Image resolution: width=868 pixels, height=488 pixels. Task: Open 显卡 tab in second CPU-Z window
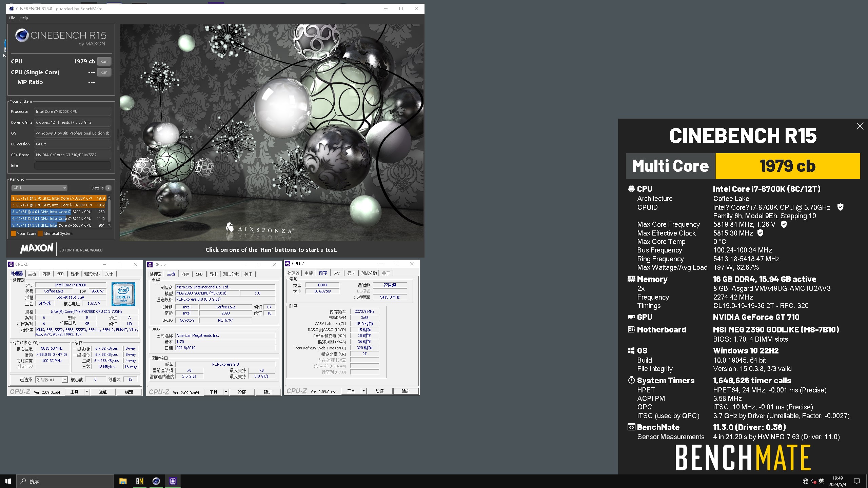(213, 274)
